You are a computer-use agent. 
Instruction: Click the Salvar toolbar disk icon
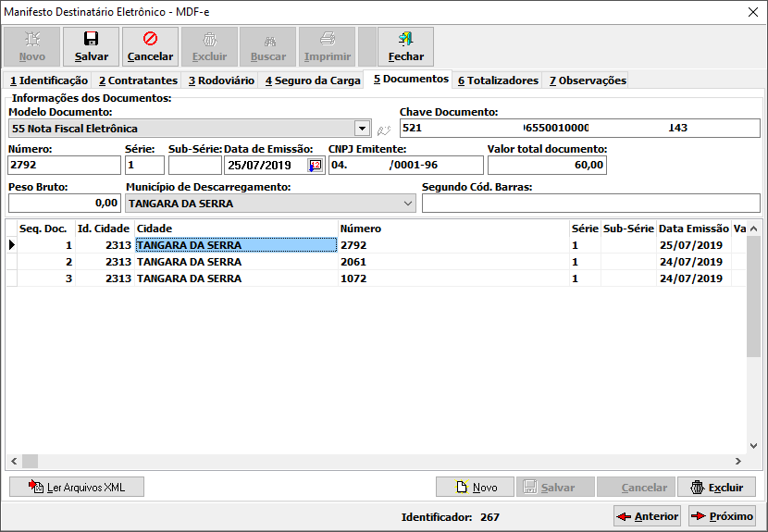(x=91, y=39)
